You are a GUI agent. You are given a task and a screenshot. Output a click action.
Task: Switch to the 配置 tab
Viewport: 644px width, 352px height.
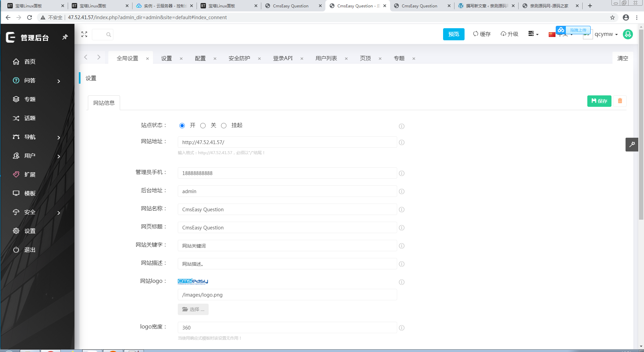coord(200,58)
